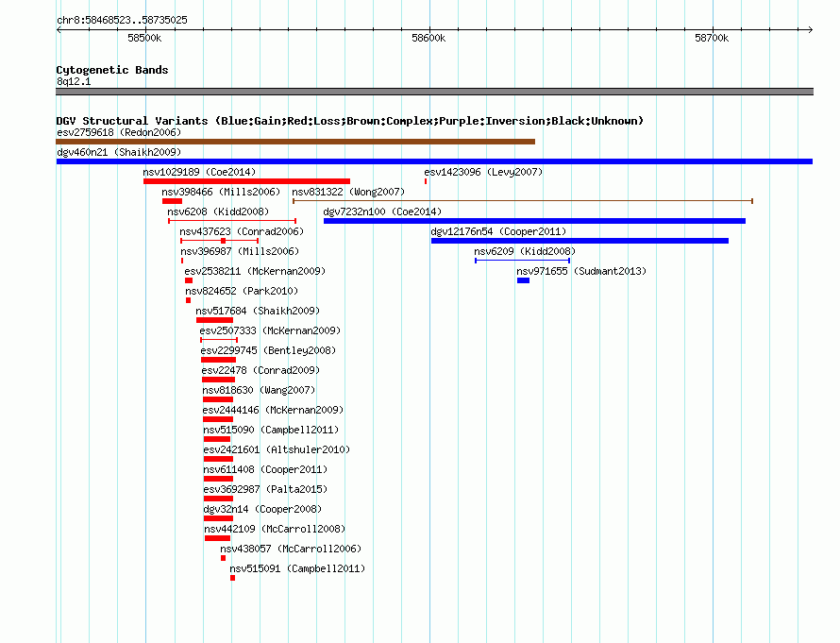Click the esv22478 (Conrad2009) label
The height and width of the screenshot is (643, 840).
[x=260, y=370]
